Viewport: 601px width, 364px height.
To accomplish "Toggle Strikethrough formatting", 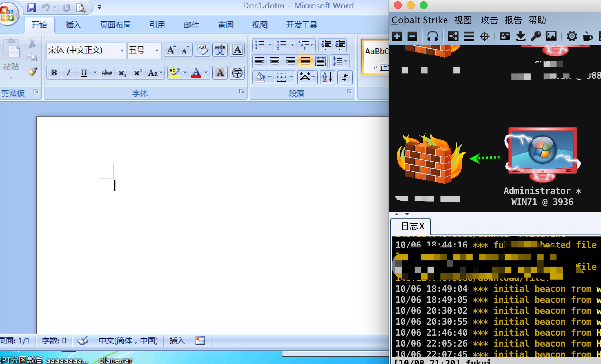I will 107,73.
